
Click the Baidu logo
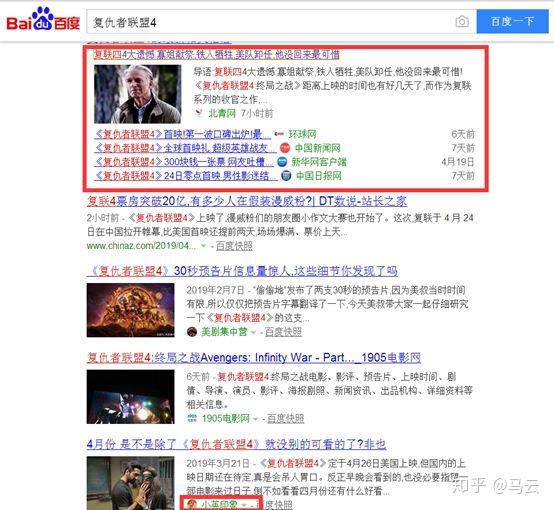click(x=43, y=20)
